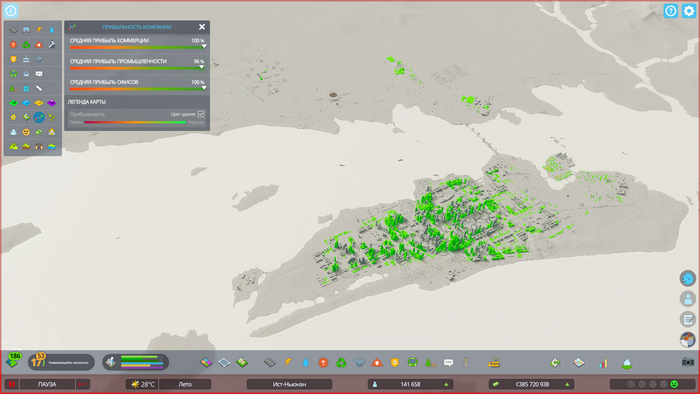Click the city name Ист-Ньюкон field
Image resolution: width=700 pixels, height=394 pixels.
(289, 384)
